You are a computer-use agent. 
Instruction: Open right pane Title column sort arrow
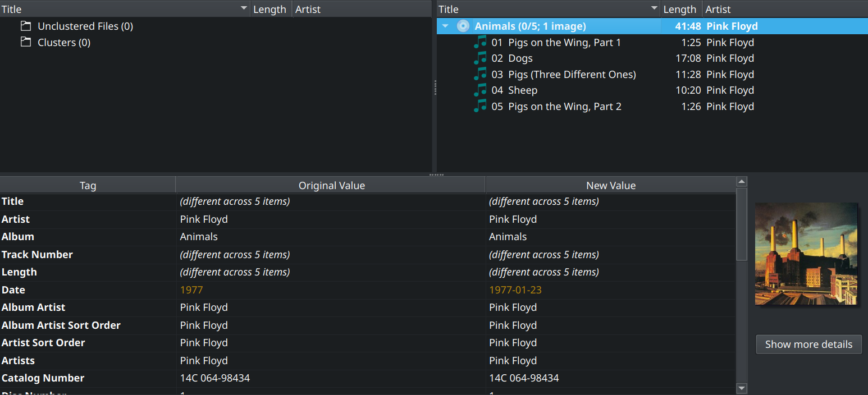(654, 9)
